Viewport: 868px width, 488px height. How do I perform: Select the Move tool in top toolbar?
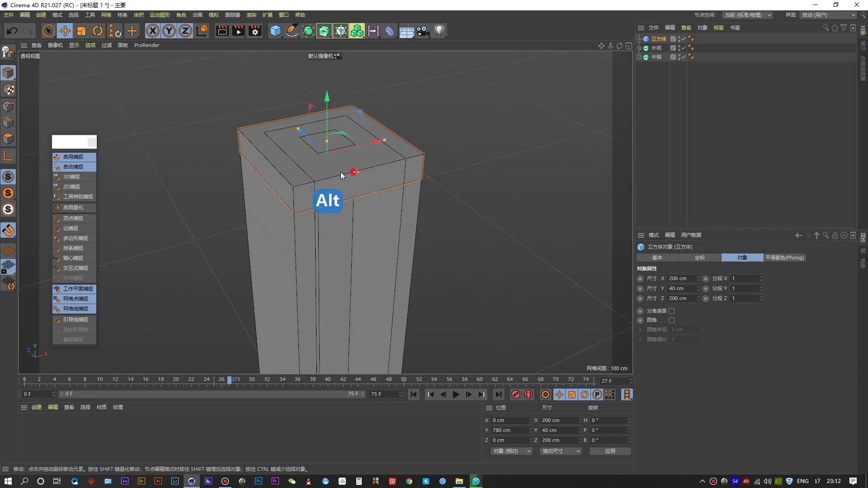[65, 31]
